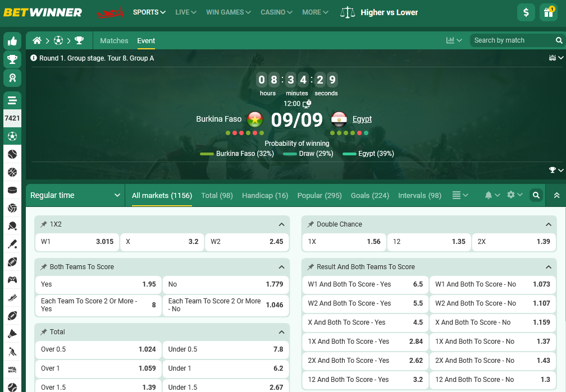Select W1 odds 3.015
This screenshot has width=566, height=392.
point(77,242)
